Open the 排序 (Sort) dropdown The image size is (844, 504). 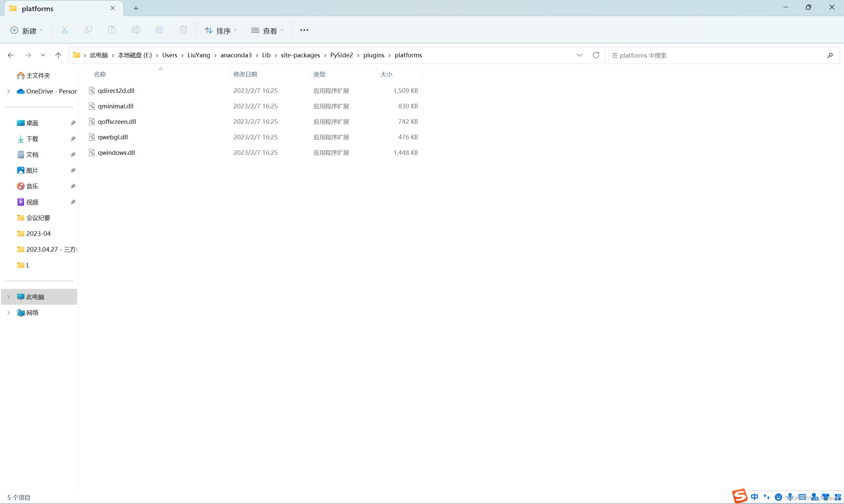pyautogui.click(x=221, y=30)
